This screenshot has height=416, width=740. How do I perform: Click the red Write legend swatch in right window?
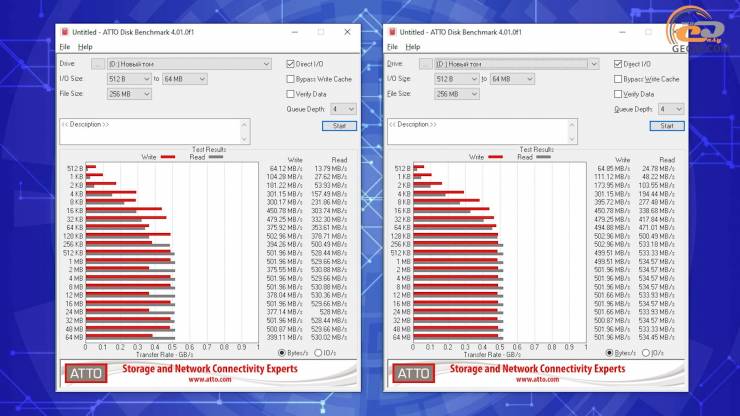[x=496, y=157]
